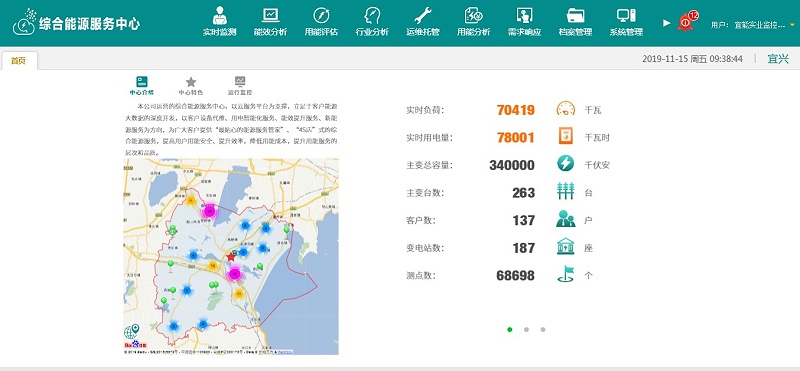
Task: Click the flag icon for 测点数
Action: 565,275
